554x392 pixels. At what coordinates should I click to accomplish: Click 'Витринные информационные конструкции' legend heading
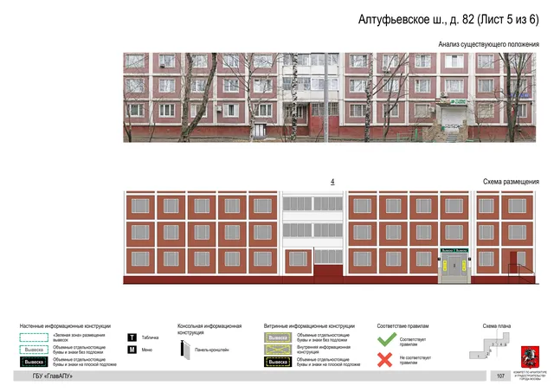click(x=309, y=326)
